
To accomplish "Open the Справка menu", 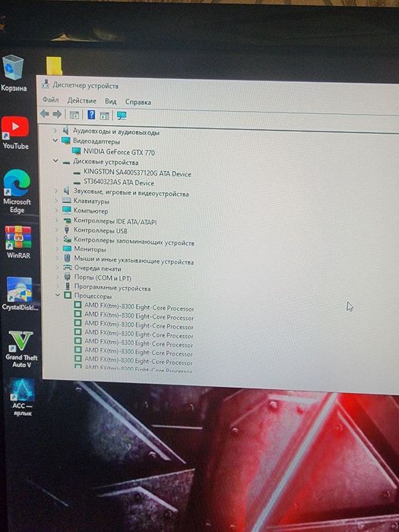I will tap(138, 102).
